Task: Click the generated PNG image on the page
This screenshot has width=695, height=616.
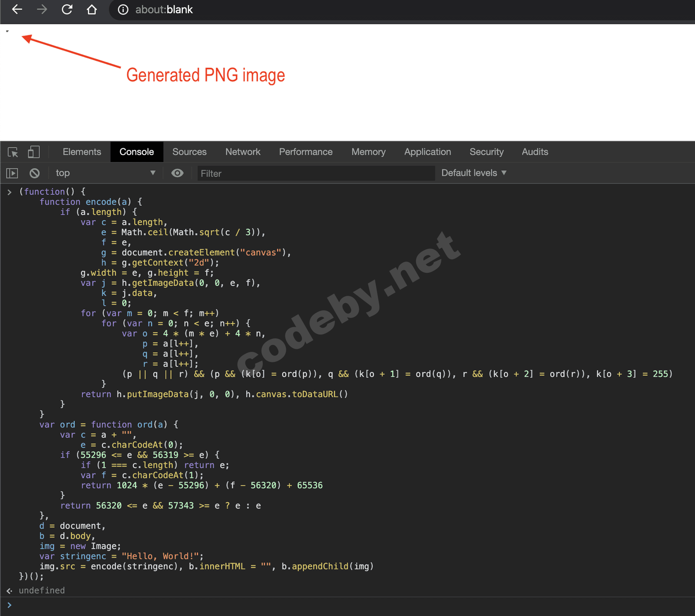Action: click(7, 31)
